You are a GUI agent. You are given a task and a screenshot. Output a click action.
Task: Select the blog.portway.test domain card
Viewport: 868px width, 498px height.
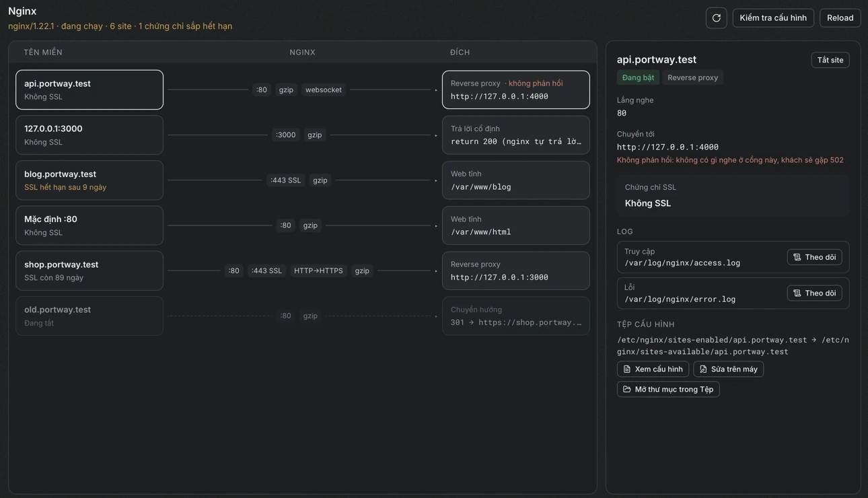[89, 180]
